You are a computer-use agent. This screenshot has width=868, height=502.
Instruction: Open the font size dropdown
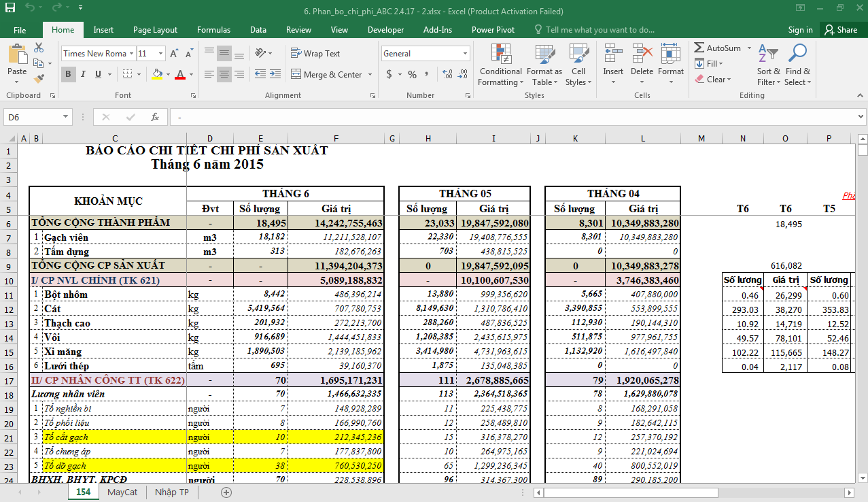click(x=160, y=54)
